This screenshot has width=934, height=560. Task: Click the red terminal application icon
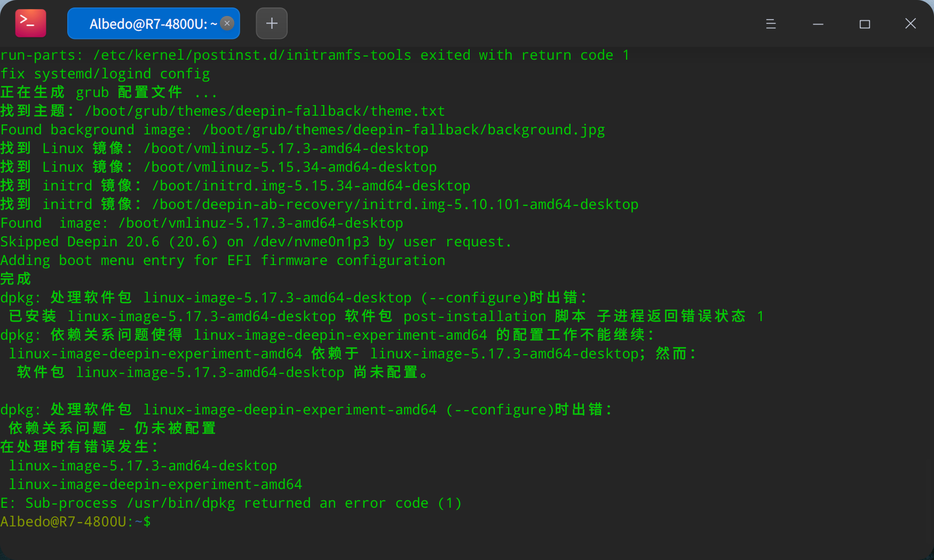(30, 23)
